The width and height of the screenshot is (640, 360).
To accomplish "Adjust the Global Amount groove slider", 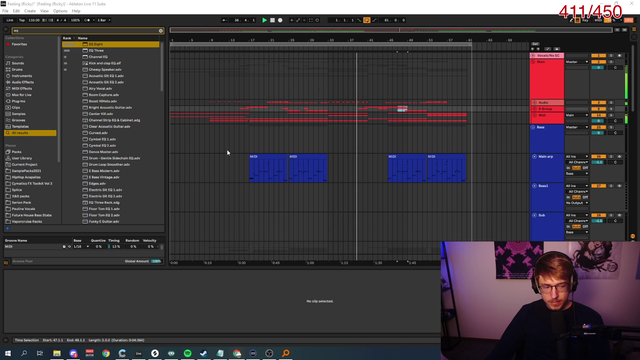I will pos(156,261).
